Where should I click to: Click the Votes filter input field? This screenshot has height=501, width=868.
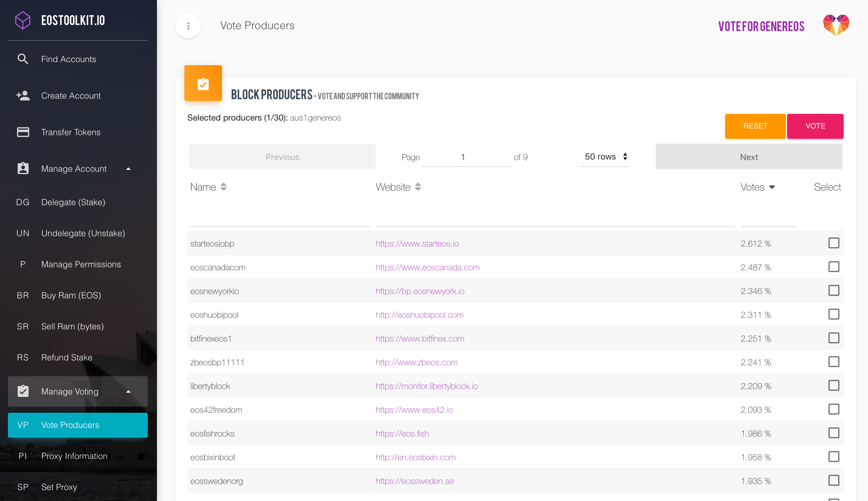point(768,217)
